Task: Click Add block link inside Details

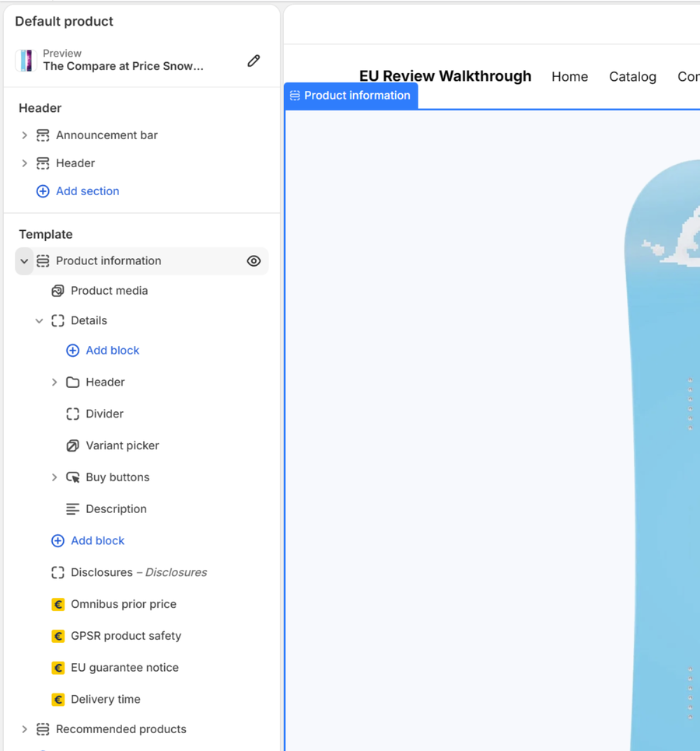Action: point(113,351)
